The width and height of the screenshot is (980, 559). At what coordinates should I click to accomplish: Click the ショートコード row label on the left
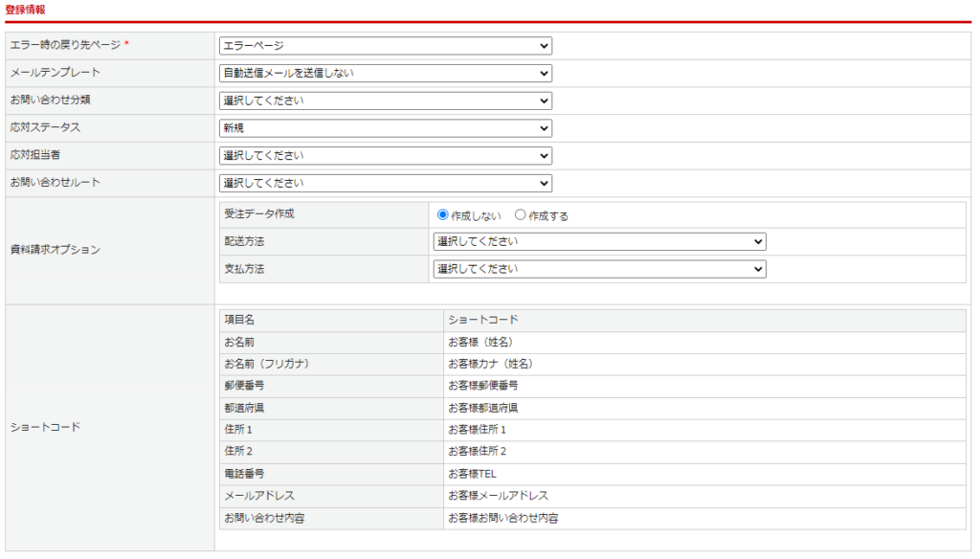[45, 427]
